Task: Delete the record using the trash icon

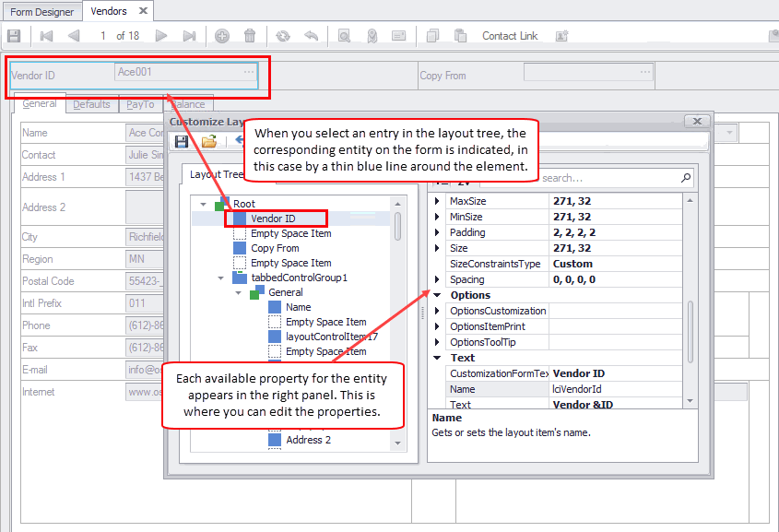Action: pyautogui.click(x=250, y=36)
